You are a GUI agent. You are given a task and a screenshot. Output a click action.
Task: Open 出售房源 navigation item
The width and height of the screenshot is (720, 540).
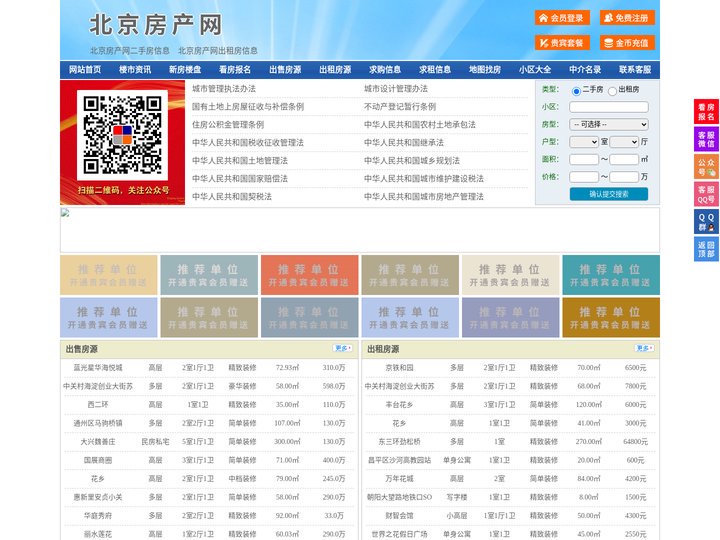click(285, 70)
